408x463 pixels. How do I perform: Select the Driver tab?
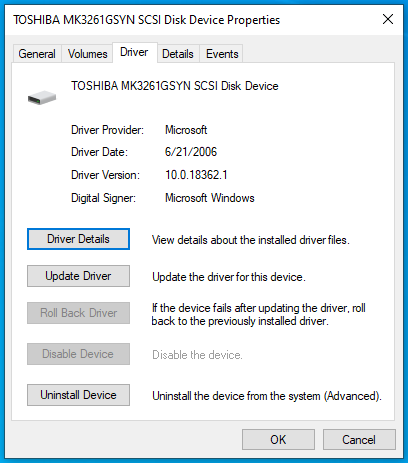point(134,52)
